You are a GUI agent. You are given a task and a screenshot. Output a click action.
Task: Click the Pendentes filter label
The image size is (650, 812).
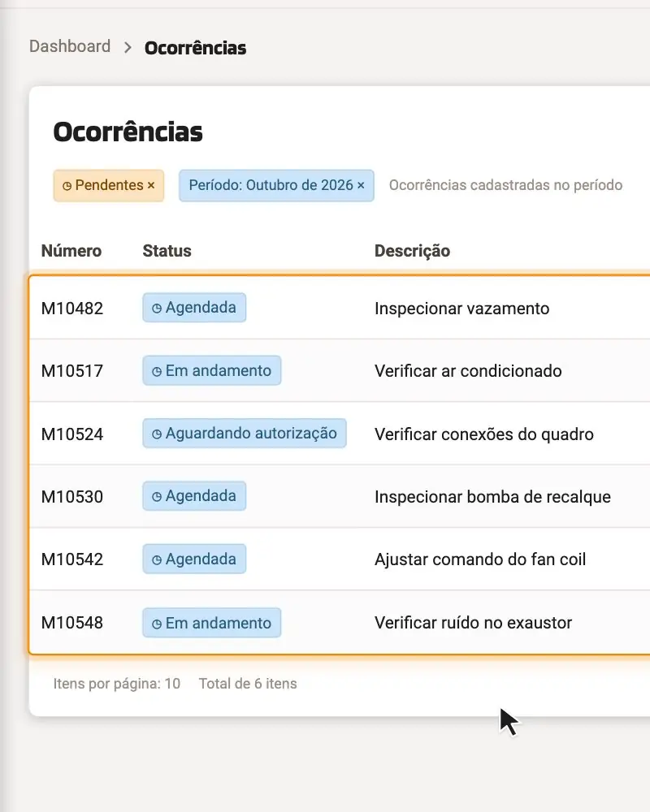110,185
